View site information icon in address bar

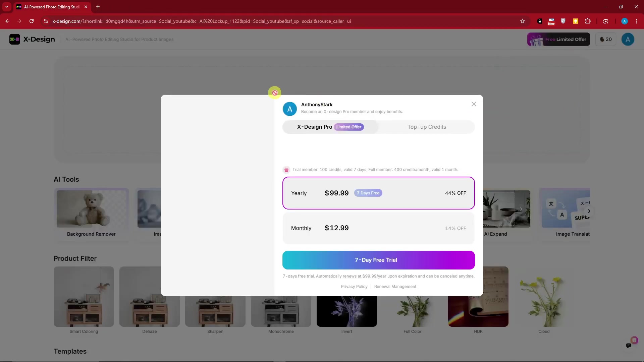(x=46, y=21)
